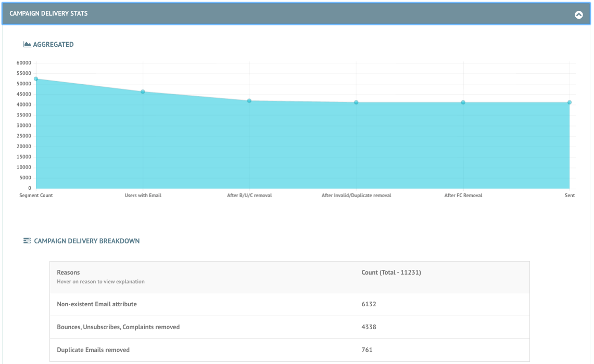Select the After Invalid/Duplicate removal data point

tap(356, 102)
